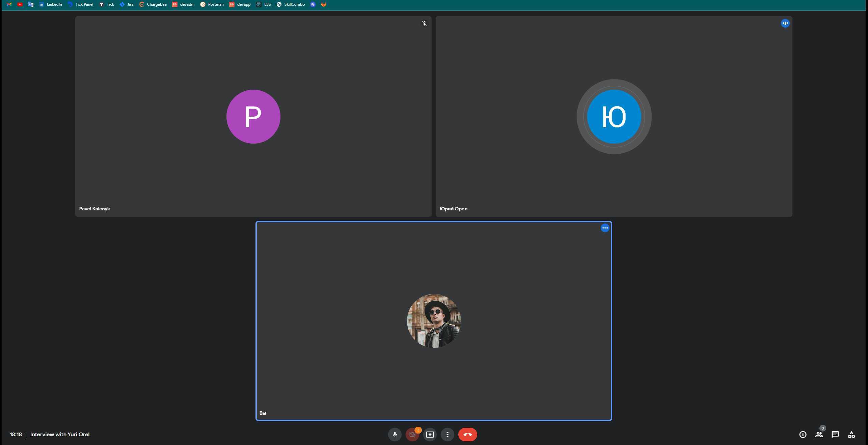Open the activities shapes icon
Viewport: 868px width, 445px height.
coord(851,435)
